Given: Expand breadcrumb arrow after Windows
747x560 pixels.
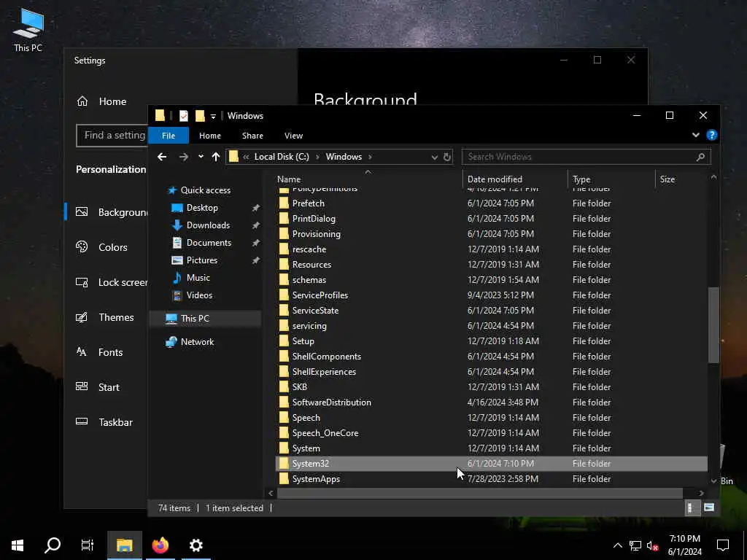Looking at the screenshot, I should tap(370, 157).
